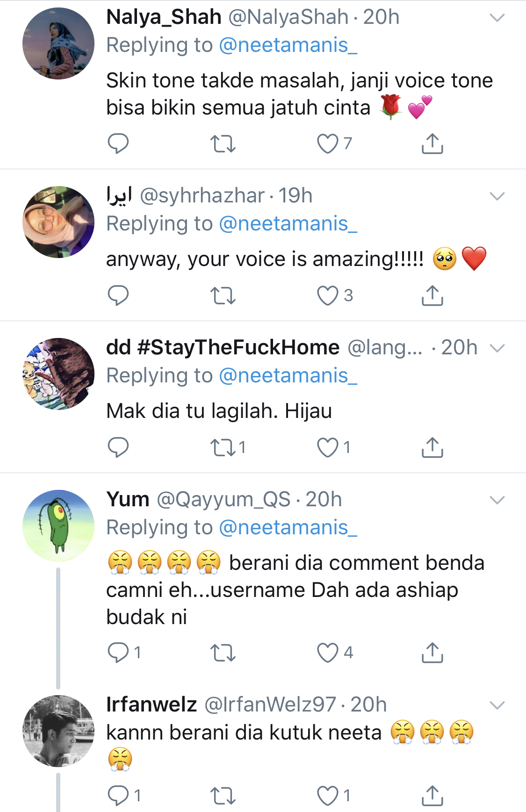Image resolution: width=526 pixels, height=812 pixels.
Task: Like Yum's tweet with 4 likes
Action: (x=327, y=653)
